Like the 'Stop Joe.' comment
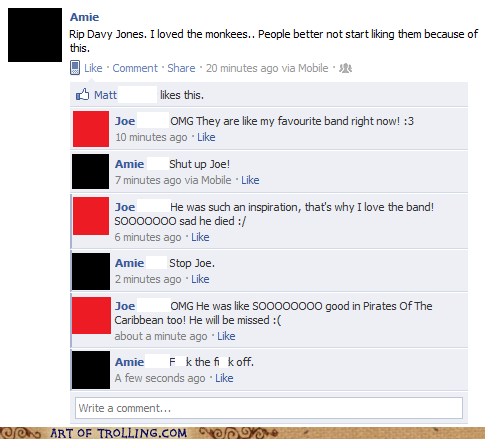 click(200, 279)
